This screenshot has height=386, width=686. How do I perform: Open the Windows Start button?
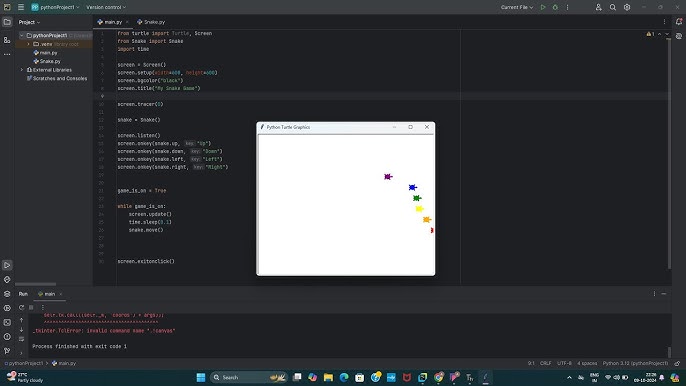(x=201, y=377)
